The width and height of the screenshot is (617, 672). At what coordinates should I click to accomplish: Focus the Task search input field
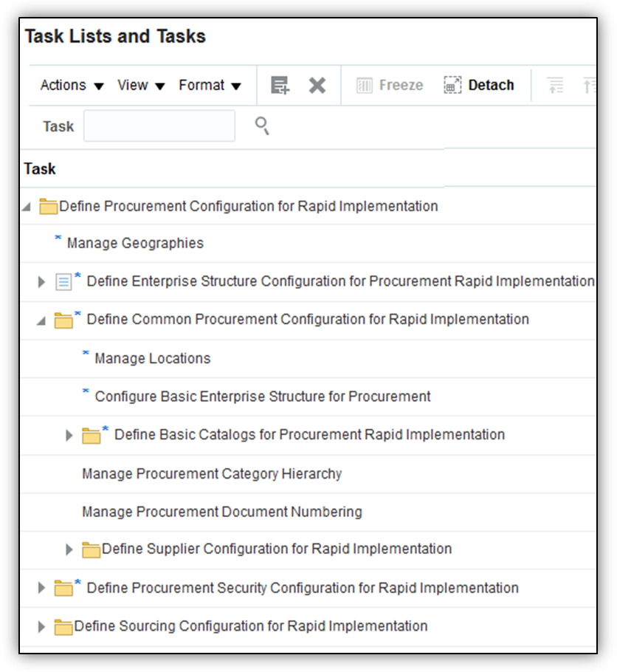(159, 126)
